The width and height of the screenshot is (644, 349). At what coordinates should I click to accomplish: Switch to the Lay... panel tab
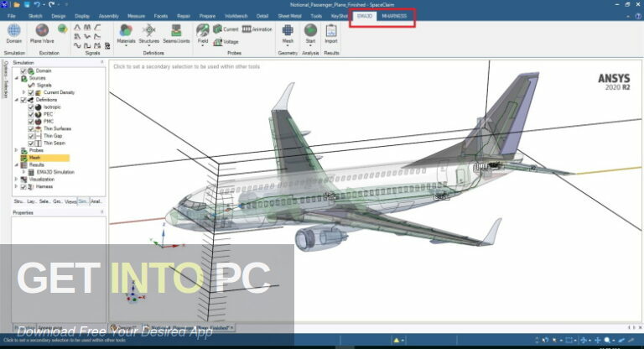point(32,201)
